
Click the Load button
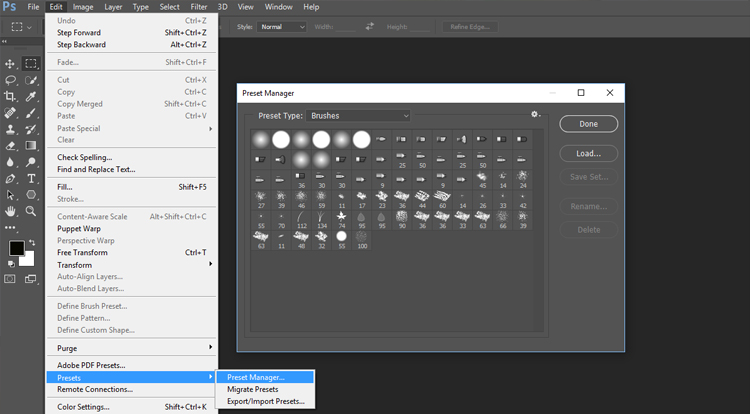[x=588, y=153]
